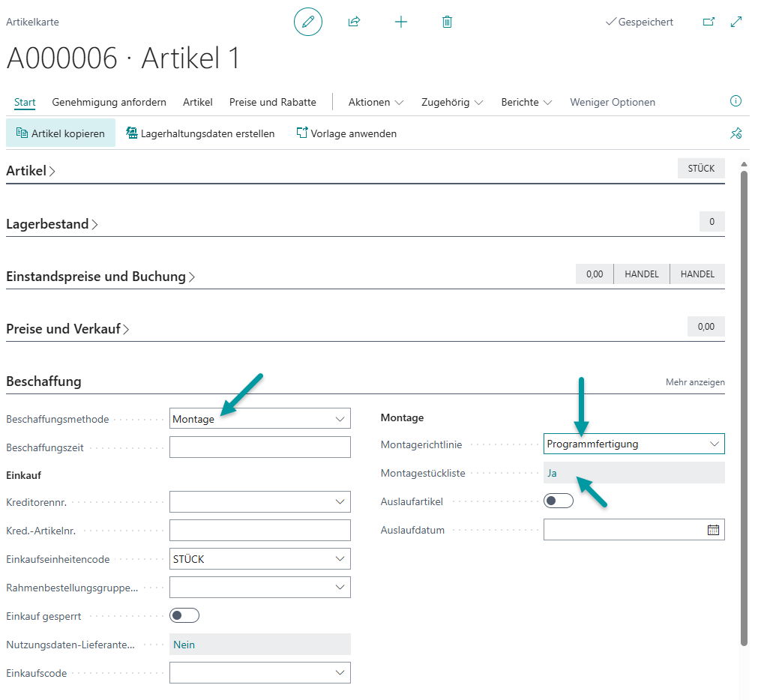Click the pin action bar icon
Image resolution: width=758 pixels, height=700 pixels.
[x=736, y=133]
